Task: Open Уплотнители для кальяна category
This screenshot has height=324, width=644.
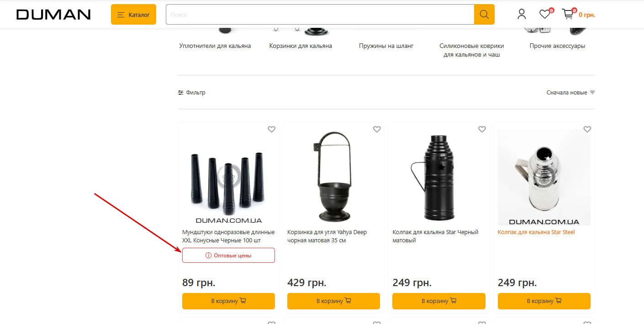Action: 215,46
